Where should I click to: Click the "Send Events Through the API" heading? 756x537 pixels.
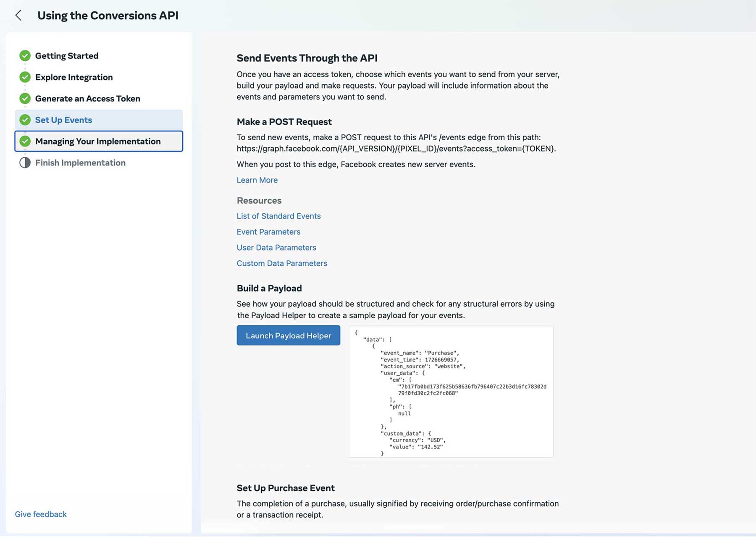coord(307,58)
